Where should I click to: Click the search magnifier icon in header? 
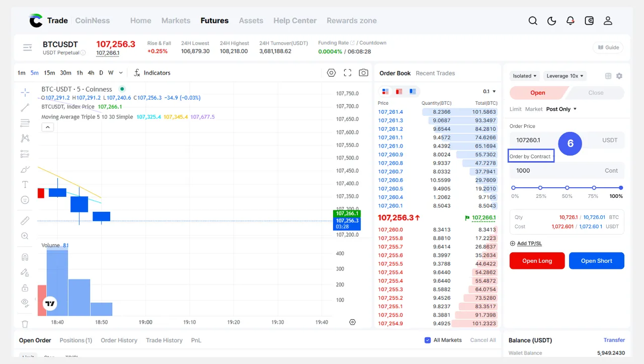tap(533, 21)
